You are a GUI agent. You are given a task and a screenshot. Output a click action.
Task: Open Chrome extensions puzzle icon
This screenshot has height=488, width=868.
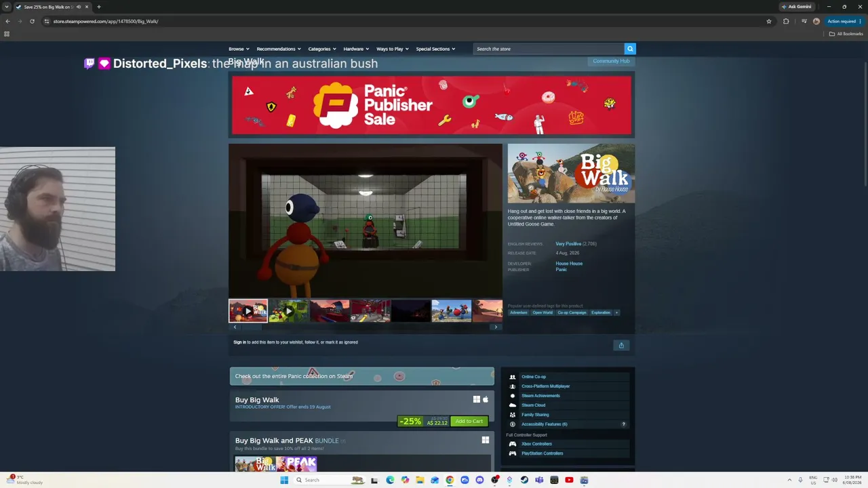tap(786, 21)
